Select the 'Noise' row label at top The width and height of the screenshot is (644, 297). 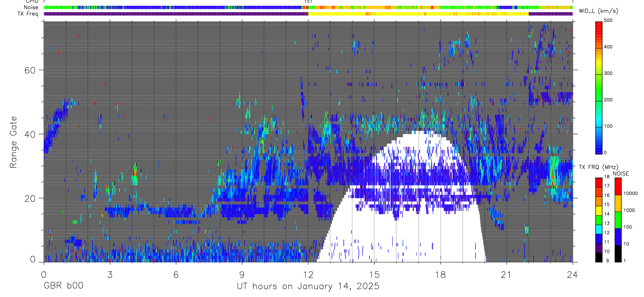31,7
